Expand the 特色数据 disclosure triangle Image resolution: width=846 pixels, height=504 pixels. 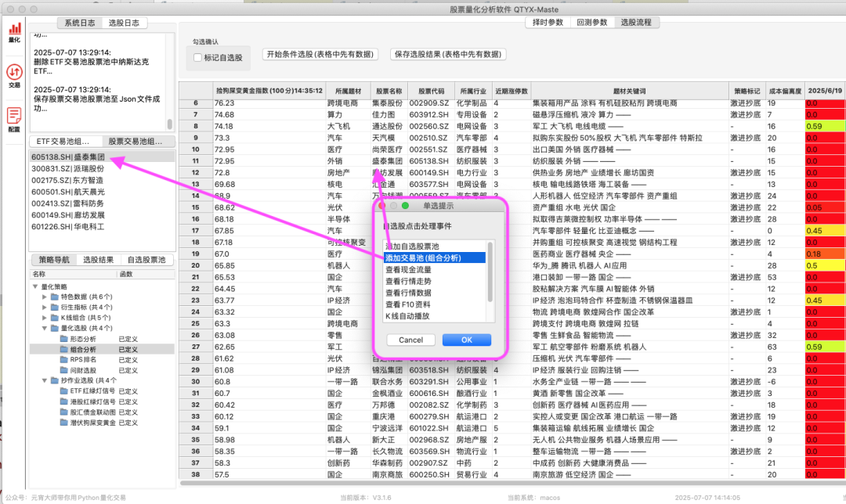[x=44, y=297]
